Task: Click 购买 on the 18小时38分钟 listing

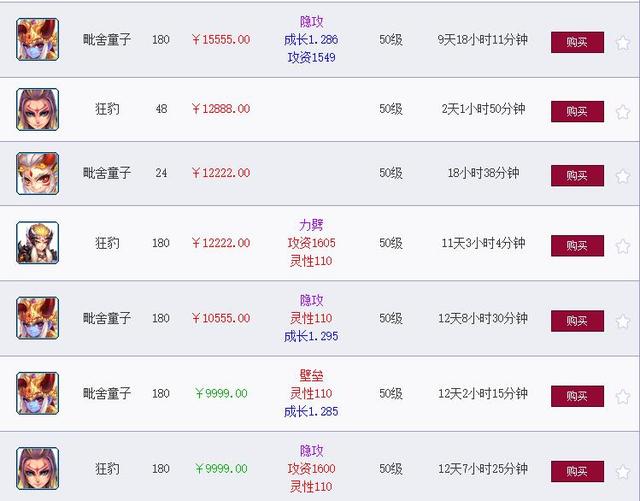Action: click(577, 176)
